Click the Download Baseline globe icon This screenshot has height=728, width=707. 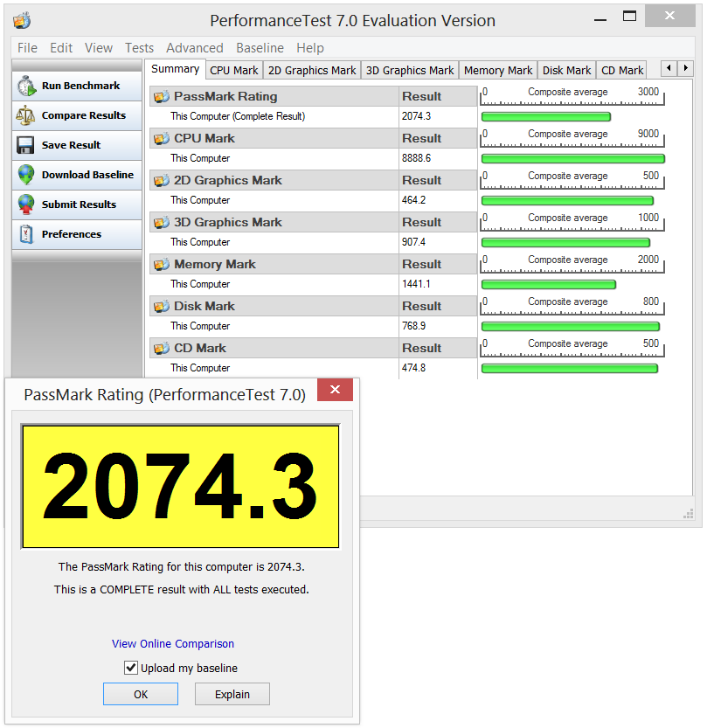coord(26,175)
